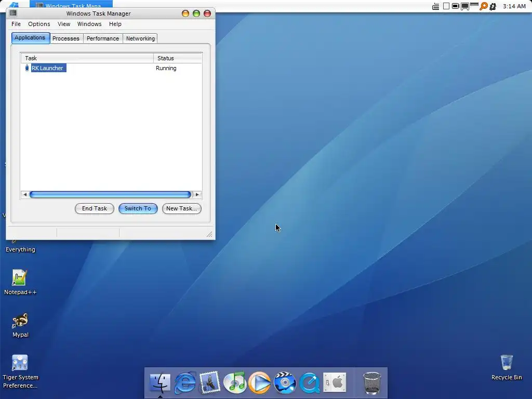Click the New Task... button
This screenshot has width=532, height=399.
(181, 208)
